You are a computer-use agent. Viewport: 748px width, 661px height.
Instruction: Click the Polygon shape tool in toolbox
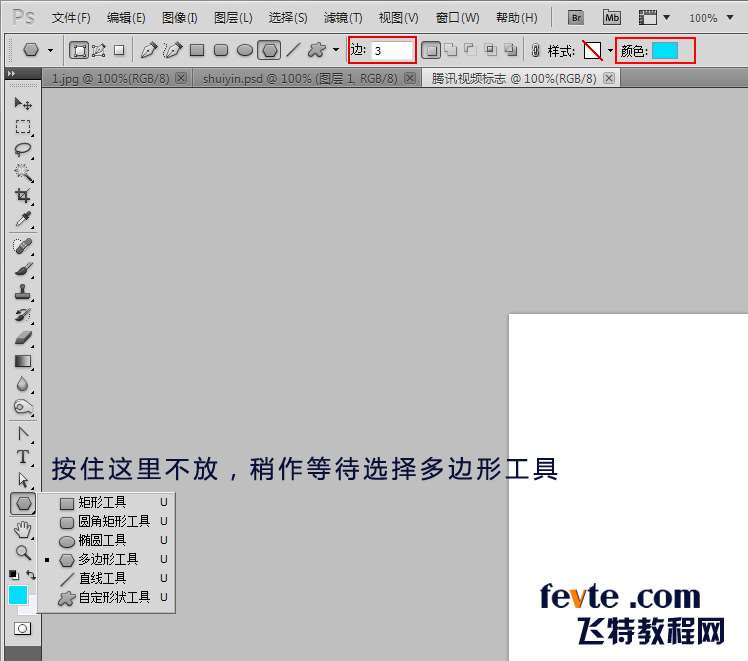23,503
